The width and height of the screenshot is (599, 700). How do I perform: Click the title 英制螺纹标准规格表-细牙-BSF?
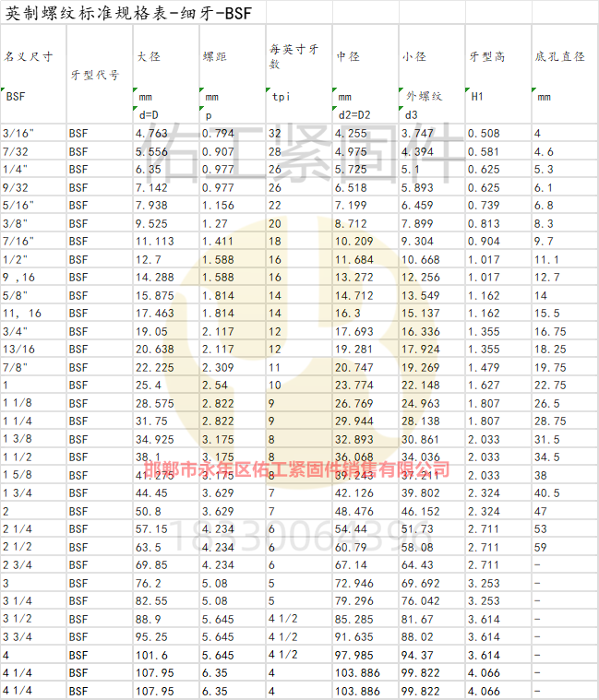[x=123, y=13]
